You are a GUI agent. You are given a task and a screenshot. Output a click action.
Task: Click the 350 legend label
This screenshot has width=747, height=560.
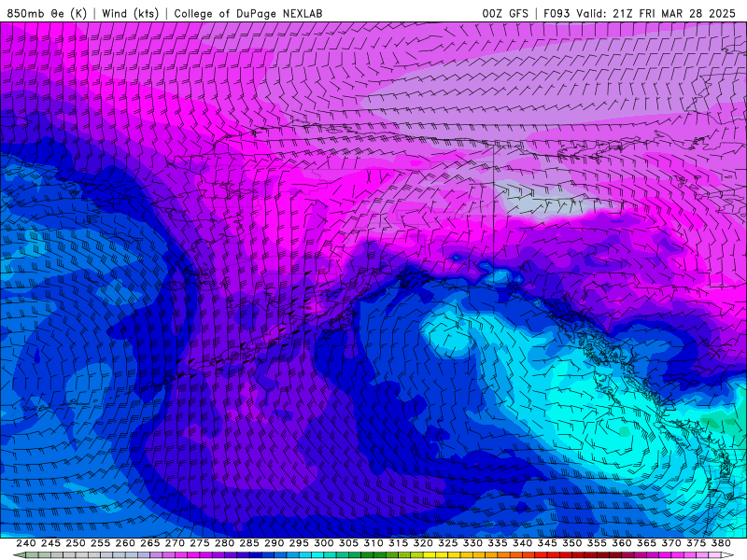click(571, 543)
